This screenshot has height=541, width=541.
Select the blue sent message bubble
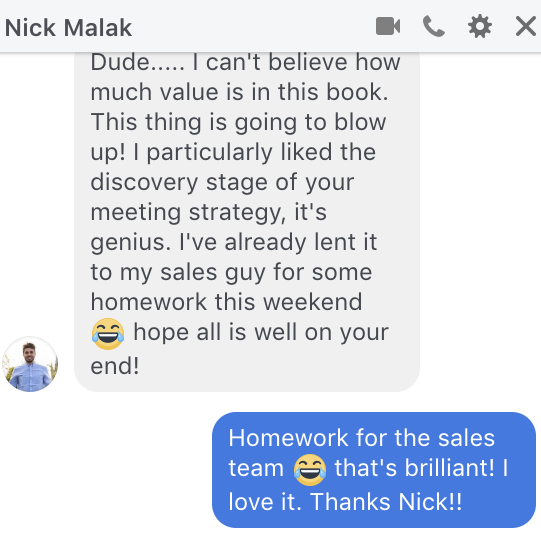click(x=374, y=470)
